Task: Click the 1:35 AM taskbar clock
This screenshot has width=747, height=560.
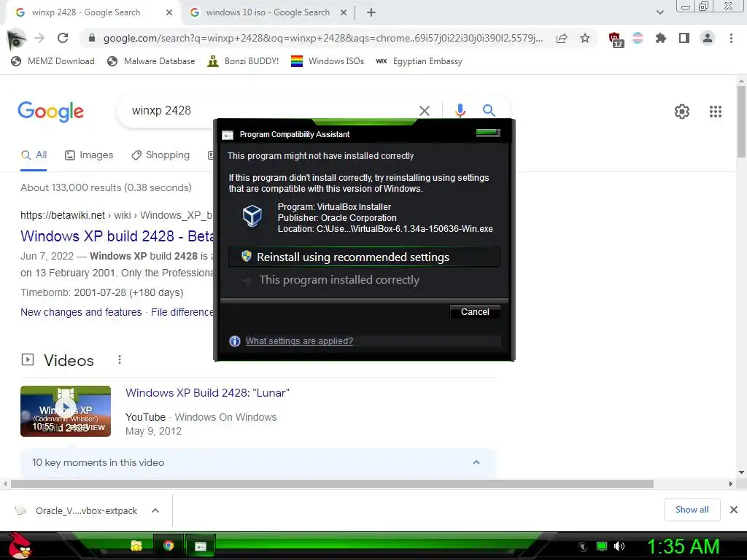Action: 683,546
